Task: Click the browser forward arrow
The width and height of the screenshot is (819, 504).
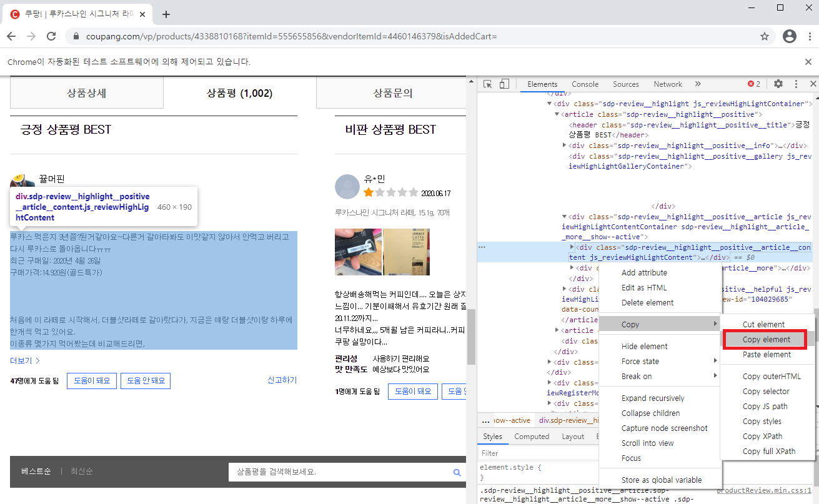Action: tap(31, 36)
